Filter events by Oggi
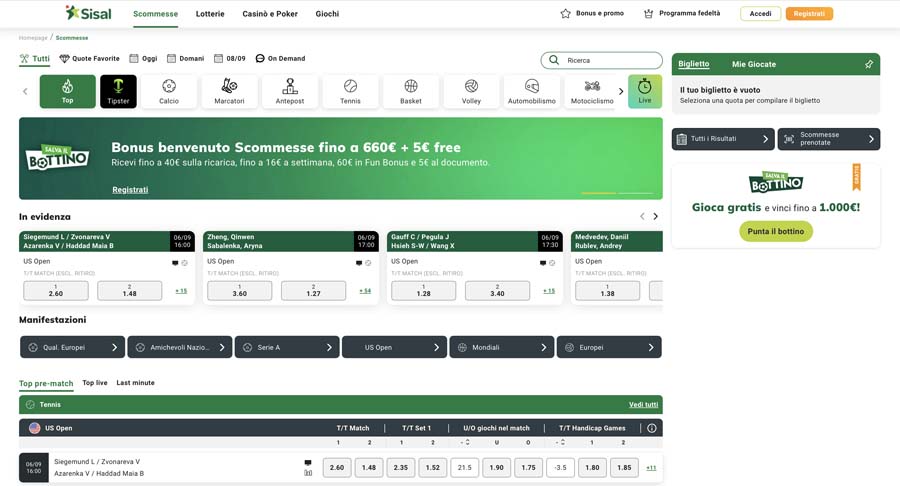 click(x=143, y=59)
